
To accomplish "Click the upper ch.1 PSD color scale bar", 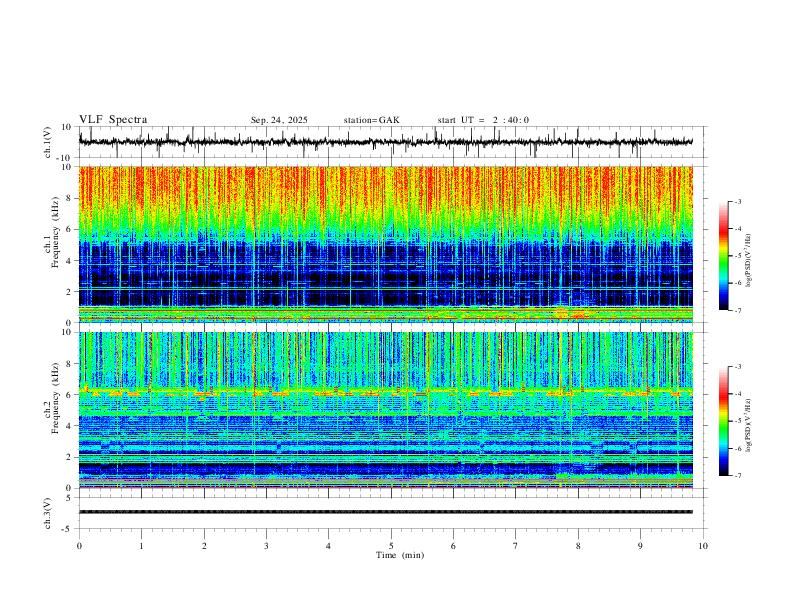I will 724,255.
